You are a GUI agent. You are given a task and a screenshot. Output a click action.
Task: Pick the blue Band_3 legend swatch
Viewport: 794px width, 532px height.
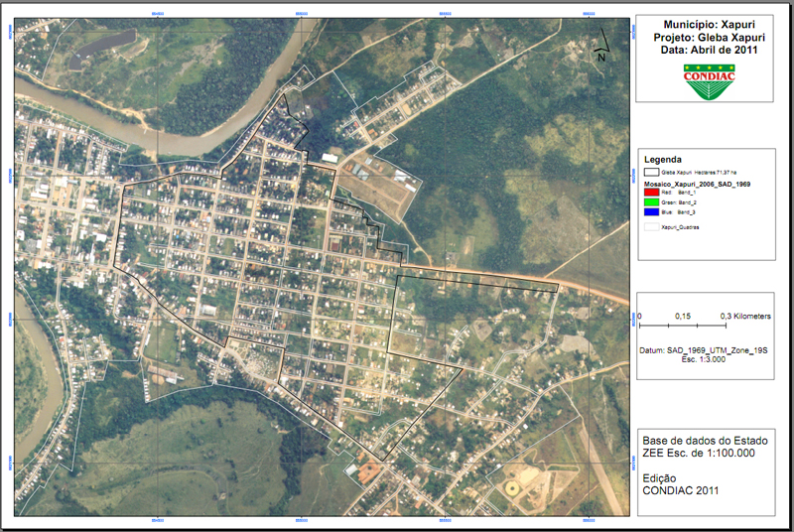tap(651, 212)
